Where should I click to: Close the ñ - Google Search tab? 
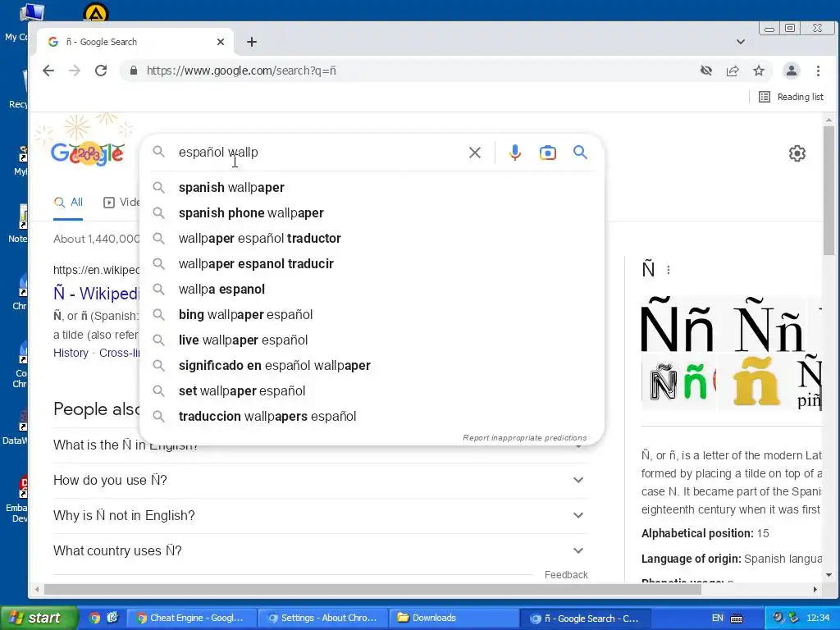(220, 42)
